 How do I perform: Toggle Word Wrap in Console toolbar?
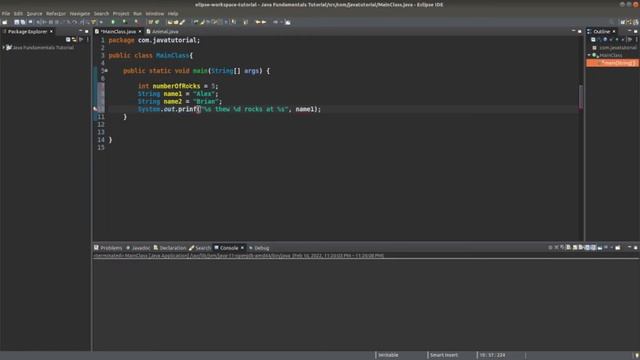click(580, 247)
